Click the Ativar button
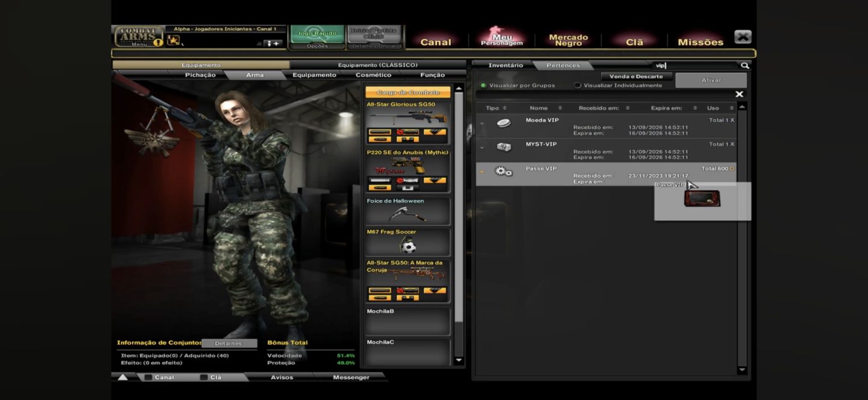868x400 pixels. 711,80
